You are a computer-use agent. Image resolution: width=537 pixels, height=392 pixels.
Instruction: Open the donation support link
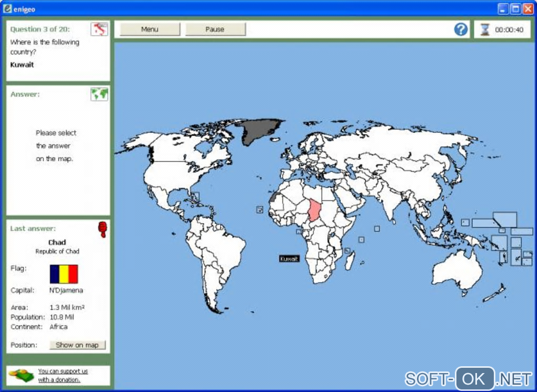tap(63, 375)
